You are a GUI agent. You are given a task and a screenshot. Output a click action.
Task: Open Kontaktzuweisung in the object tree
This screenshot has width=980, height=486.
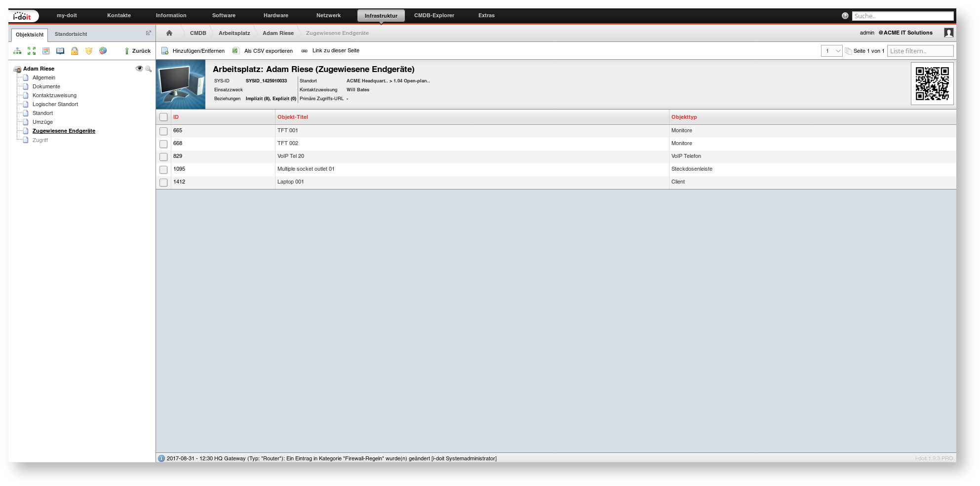54,96
